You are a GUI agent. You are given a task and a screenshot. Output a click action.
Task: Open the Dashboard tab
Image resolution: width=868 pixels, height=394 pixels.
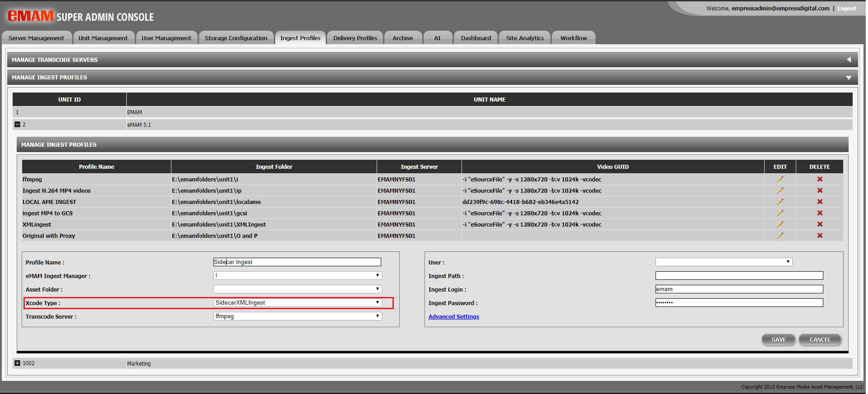click(x=476, y=38)
